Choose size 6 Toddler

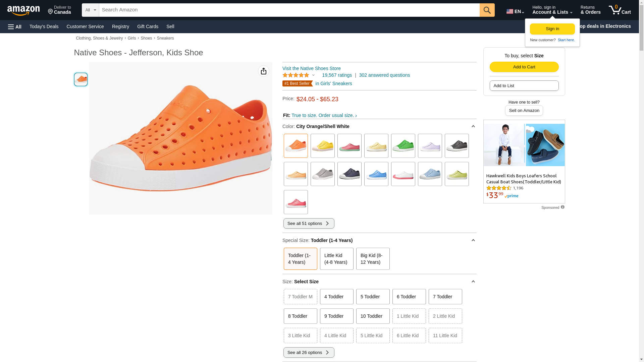(x=409, y=297)
